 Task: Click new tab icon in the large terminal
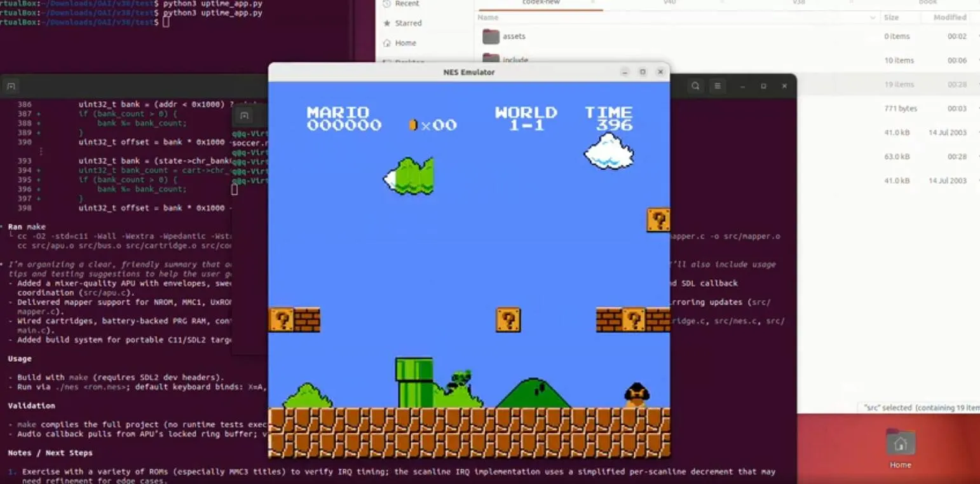tap(11, 86)
